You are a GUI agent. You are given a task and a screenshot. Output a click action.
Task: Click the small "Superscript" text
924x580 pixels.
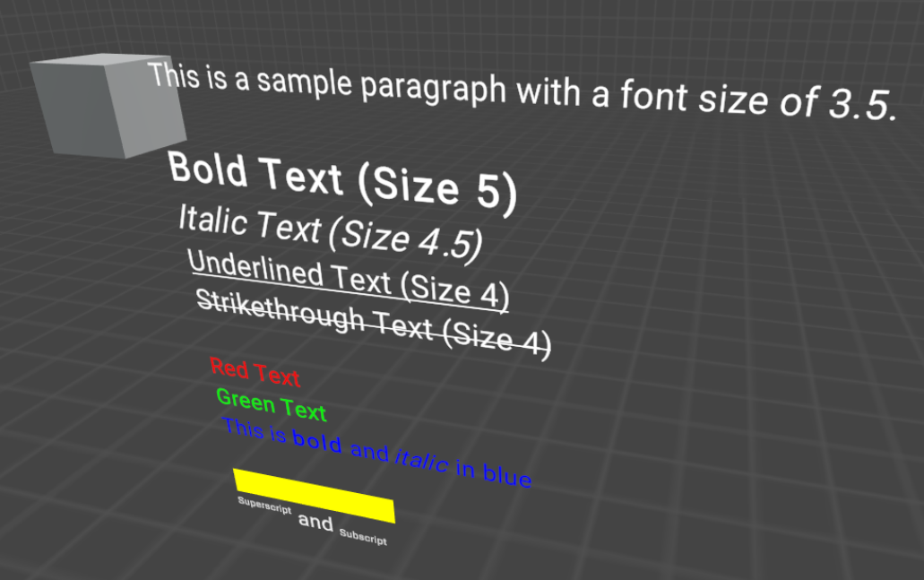263,506
